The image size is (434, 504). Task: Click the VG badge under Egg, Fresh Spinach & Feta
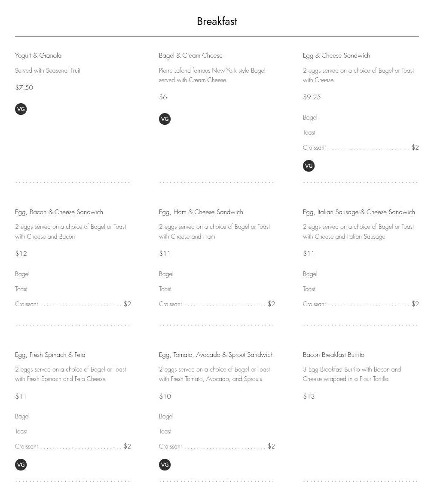tap(21, 465)
